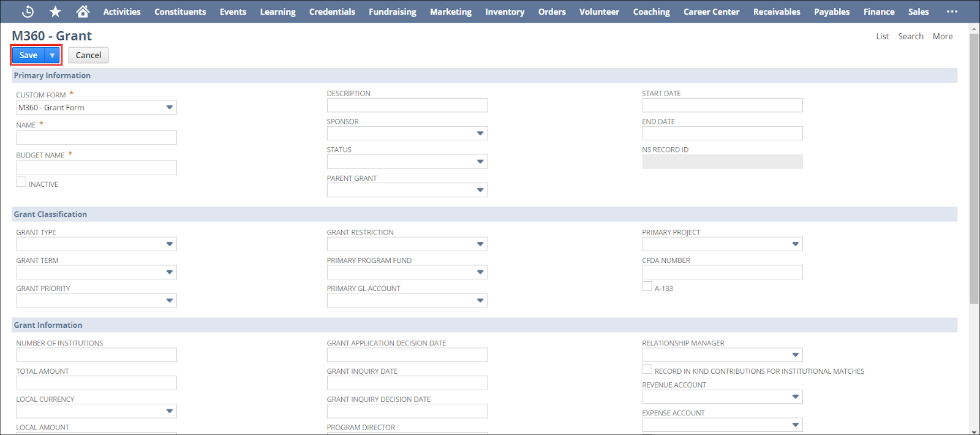Click the Save button's dropdown arrow
Image resolution: width=980 pixels, height=435 pixels.
[53, 55]
